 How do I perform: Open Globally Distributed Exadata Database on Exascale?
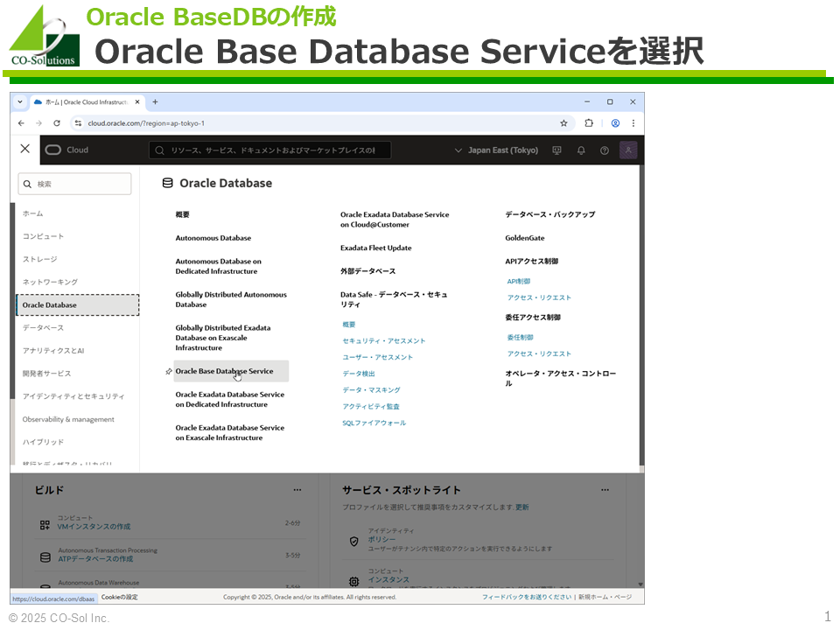[223, 338]
